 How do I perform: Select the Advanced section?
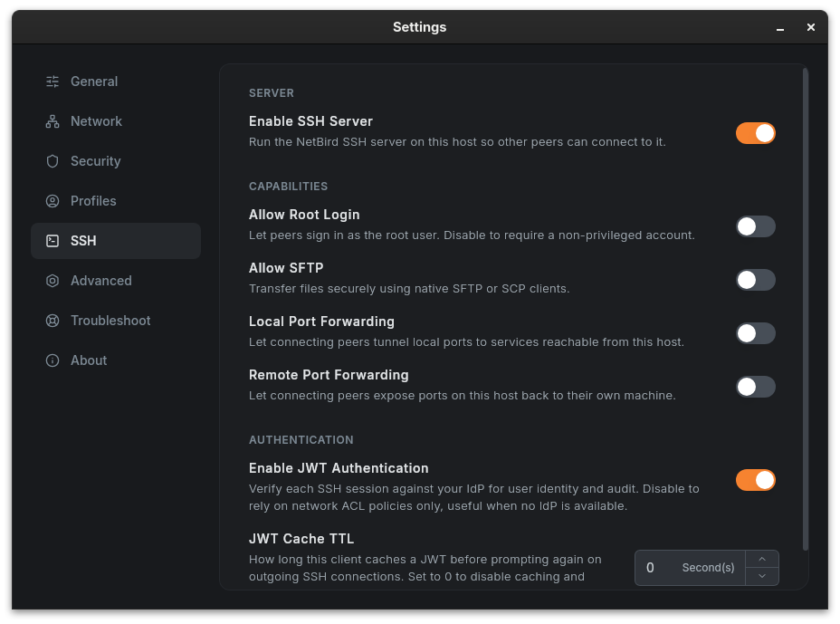(116, 281)
